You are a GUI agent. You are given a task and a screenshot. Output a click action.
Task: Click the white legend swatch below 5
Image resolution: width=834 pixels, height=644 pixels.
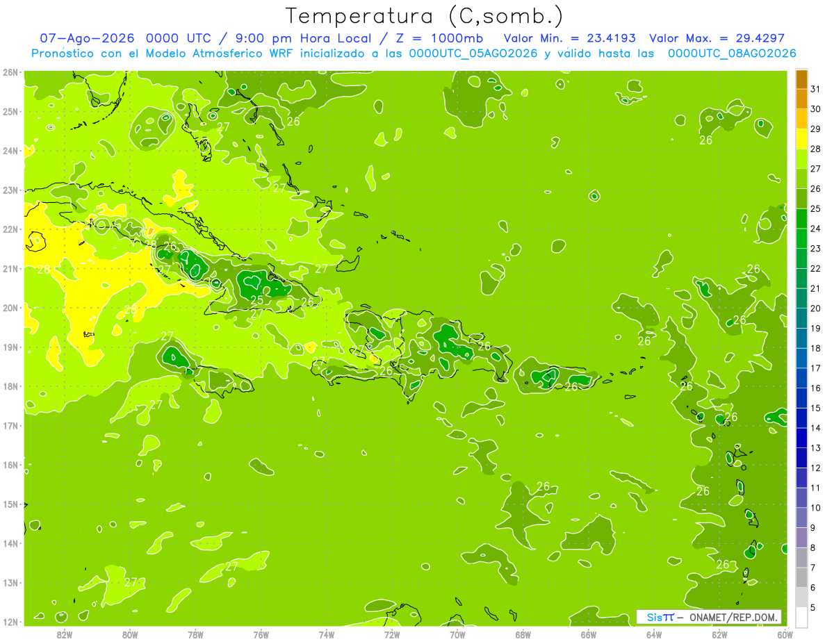pos(801,617)
